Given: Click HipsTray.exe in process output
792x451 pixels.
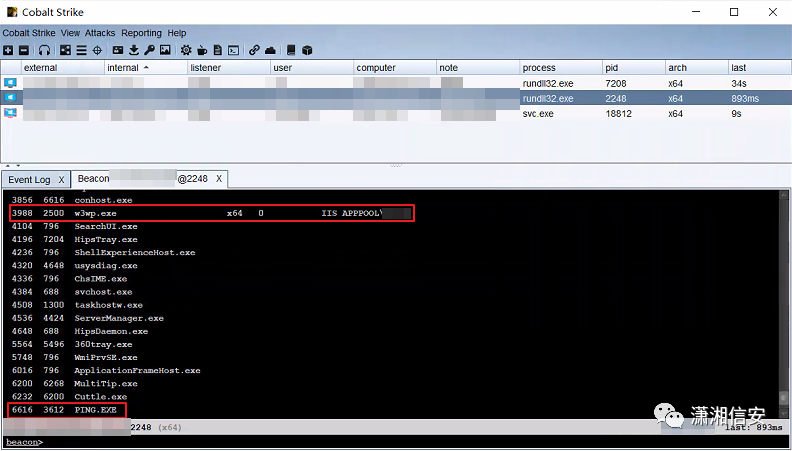Looking at the screenshot, I should (x=106, y=239).
